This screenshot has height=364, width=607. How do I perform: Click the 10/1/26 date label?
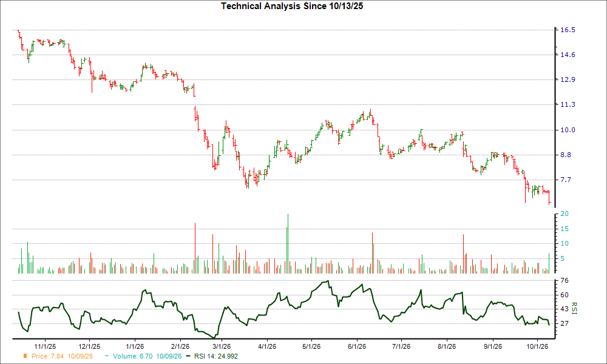[537, 346]
